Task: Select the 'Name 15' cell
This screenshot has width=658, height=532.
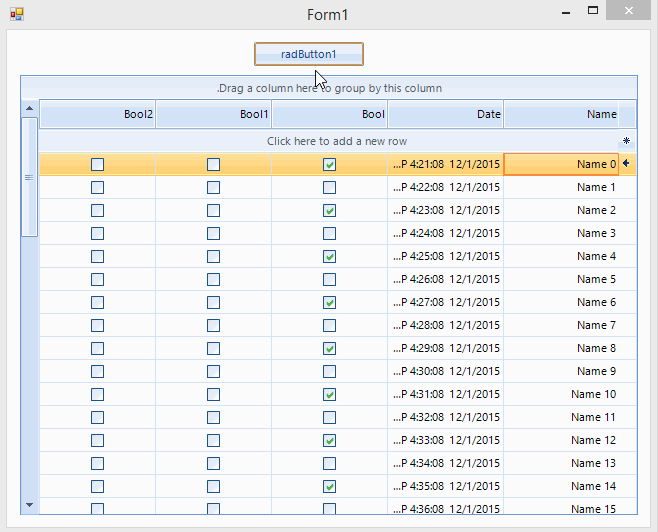Action: (561, 506)
